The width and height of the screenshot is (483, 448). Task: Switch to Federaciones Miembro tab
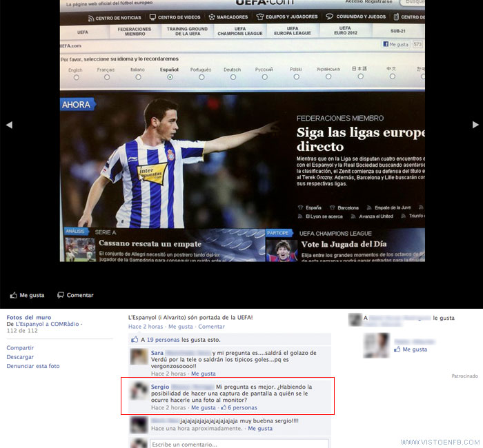pyautogui.click(x=135, y=32)
